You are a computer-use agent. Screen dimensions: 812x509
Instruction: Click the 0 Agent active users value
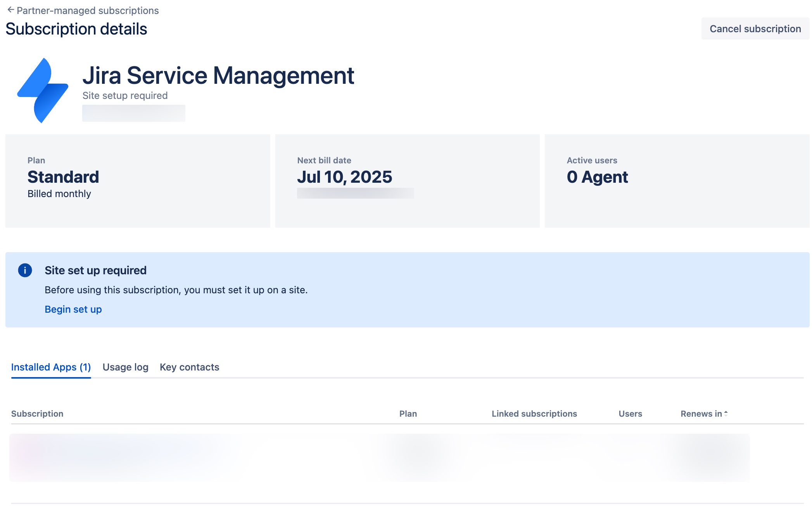(597, 177)
